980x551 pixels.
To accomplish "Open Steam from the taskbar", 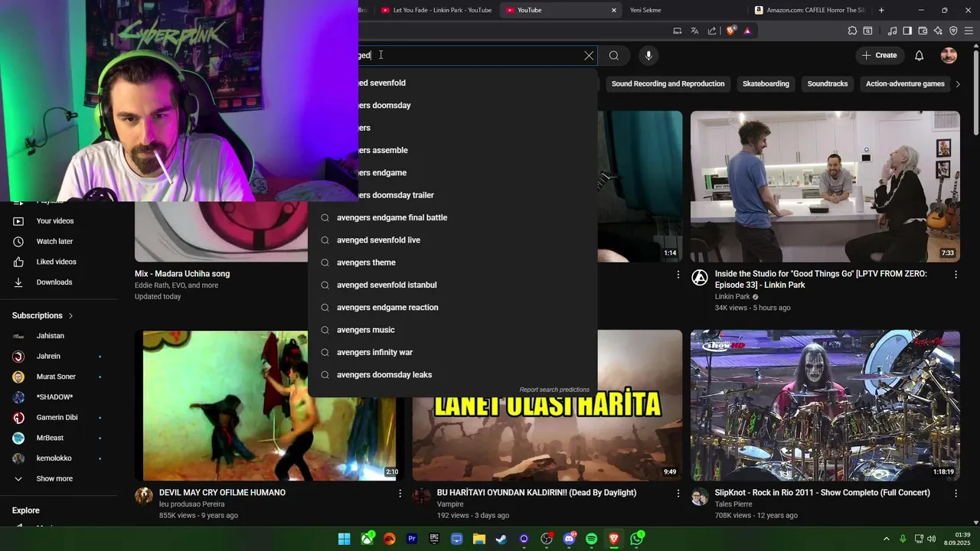I will click(501, 539).
